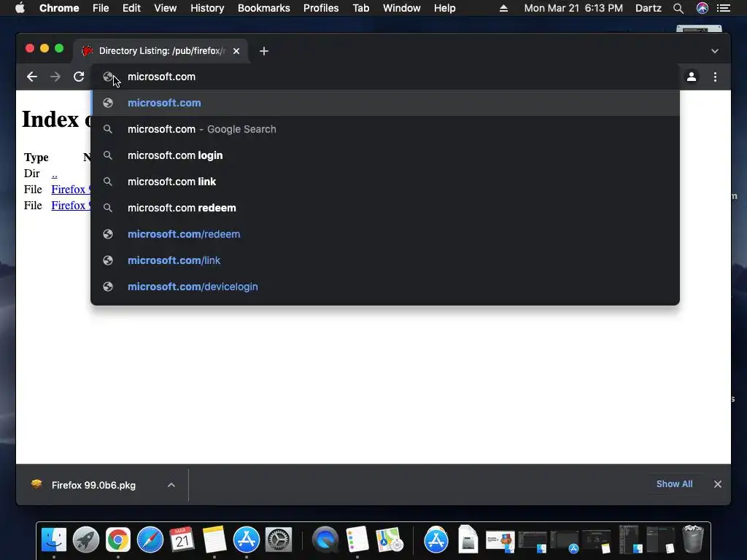Pick the "microsoft.com redeem" search suggestion
The height and width of the screenshot is (560, 747).
385,208
